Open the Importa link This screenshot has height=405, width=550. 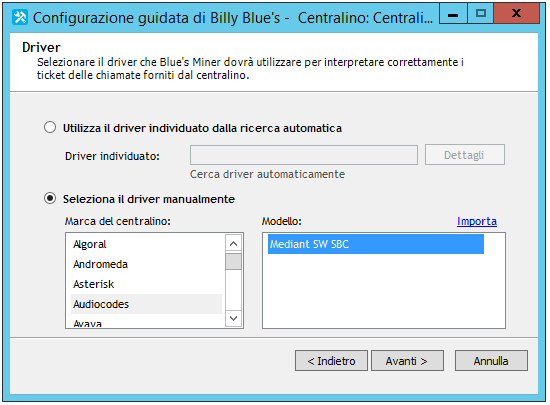(477, 221)
